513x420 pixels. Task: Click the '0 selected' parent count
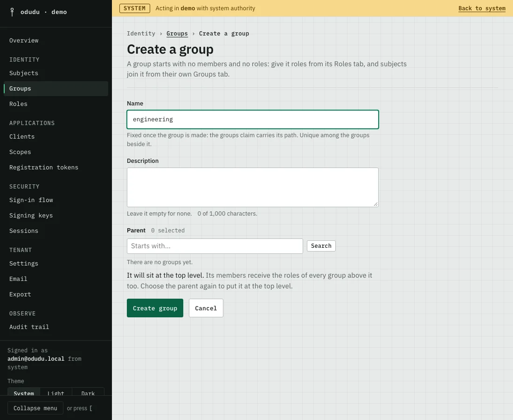(168, 231)
